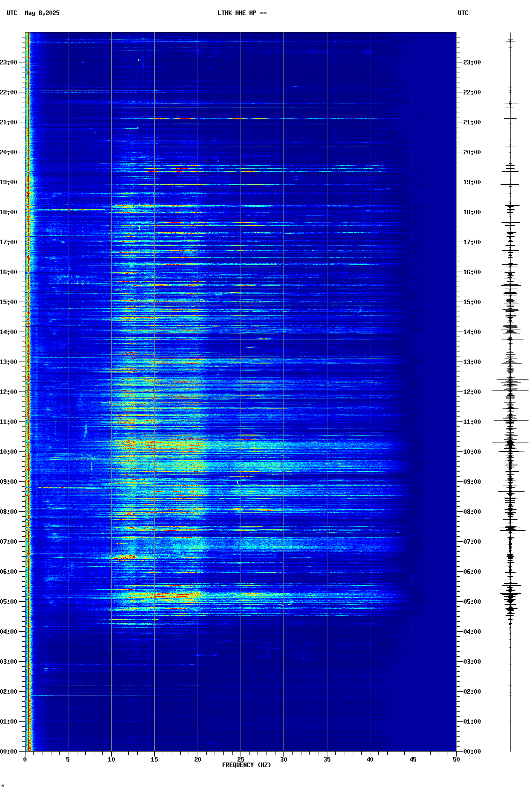
Task: Click the 10 Hz frequency tick label
Action: tap(111, 760)
